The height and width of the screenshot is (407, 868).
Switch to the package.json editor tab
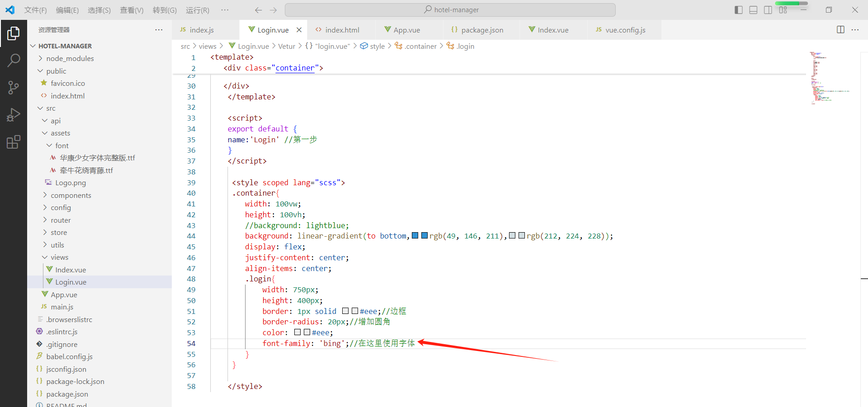pyautogui.click(x=482, y=30)
